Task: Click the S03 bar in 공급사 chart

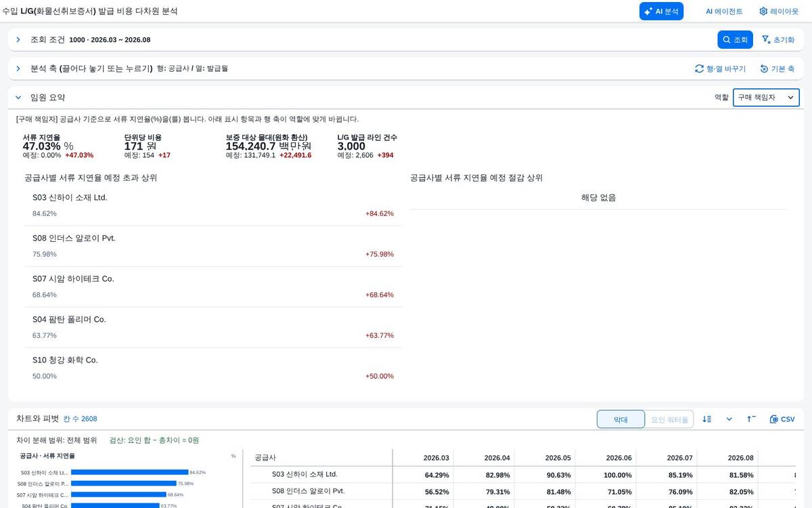Action: click(x=129, y=472)
